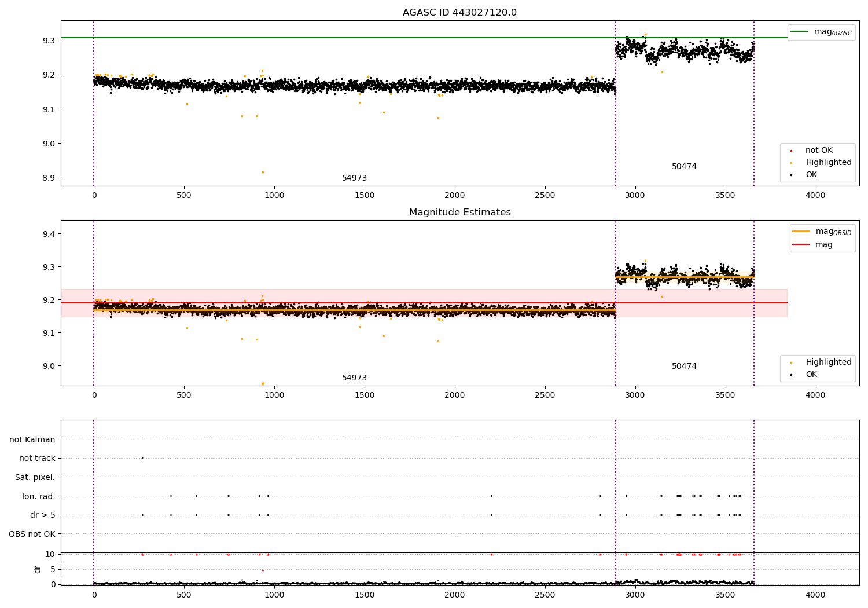
Task: Click the 'OBS not OK' axis label
Action: click(32, 534)
